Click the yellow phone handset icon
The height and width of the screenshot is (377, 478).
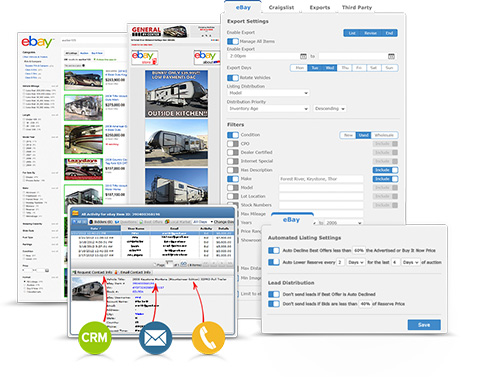(208, 338)
